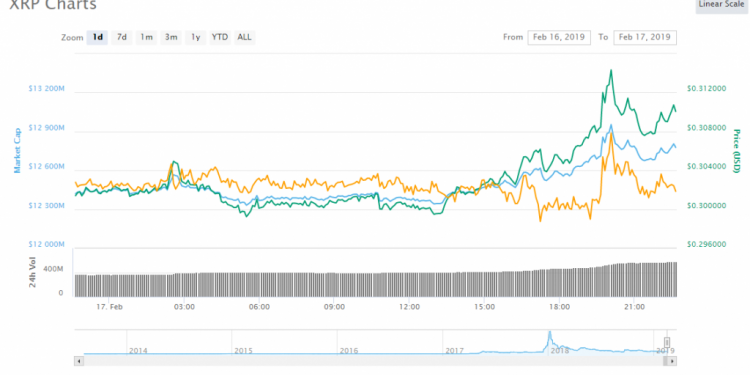750x375 pixels.
Task: Click the 09:00 time axis label
Action: [x=334, y=307]
